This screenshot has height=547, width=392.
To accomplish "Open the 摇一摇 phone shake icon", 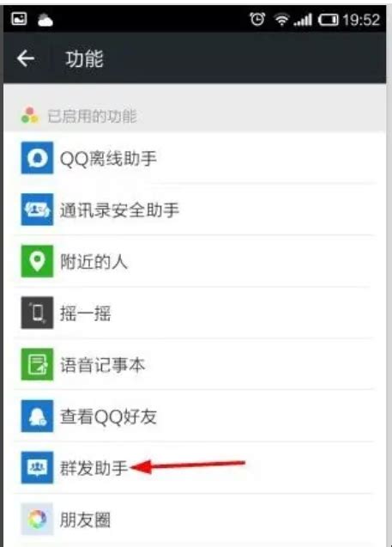I will click(x=37, y=313).
